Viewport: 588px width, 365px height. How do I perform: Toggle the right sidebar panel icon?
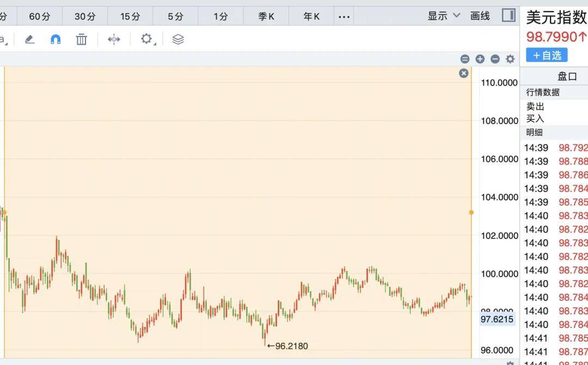pos(509,15)
